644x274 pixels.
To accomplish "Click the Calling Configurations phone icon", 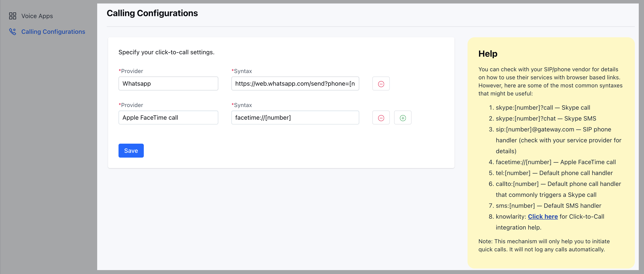I will [12, 32].
